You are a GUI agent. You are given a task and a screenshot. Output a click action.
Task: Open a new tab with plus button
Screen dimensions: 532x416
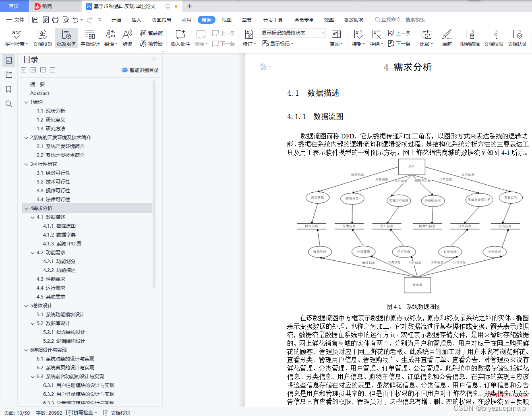pyautogui.click(x=190, y=6)
